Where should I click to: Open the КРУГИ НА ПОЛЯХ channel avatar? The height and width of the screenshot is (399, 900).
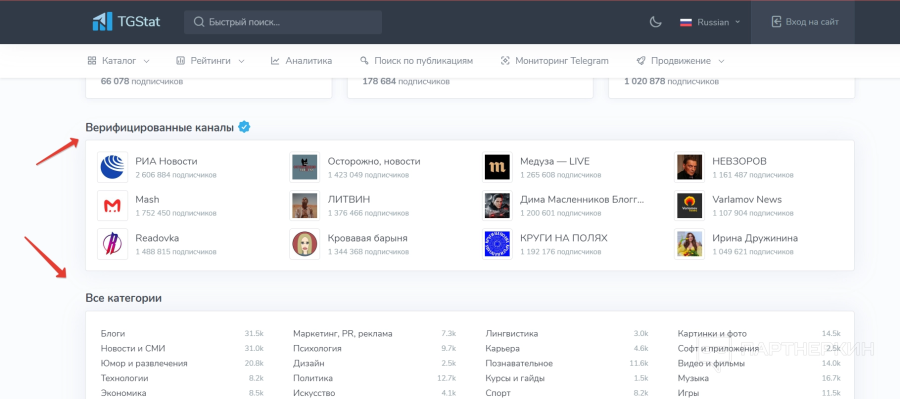[x=497, y=244]
